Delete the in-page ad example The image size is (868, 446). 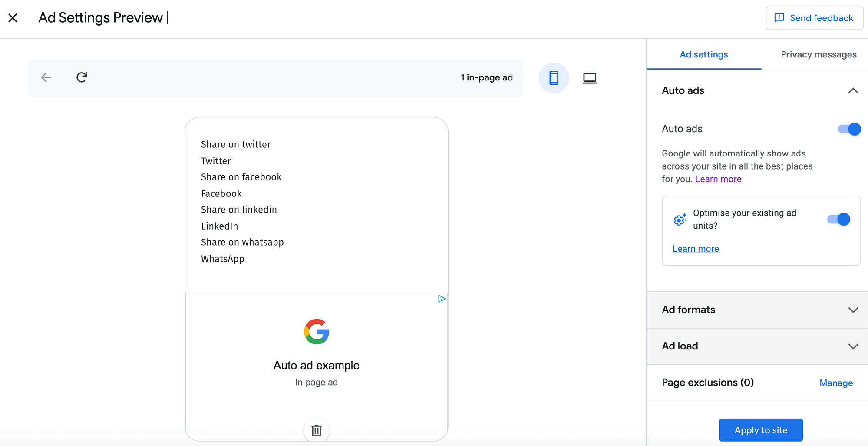click(x=316, y=430)
